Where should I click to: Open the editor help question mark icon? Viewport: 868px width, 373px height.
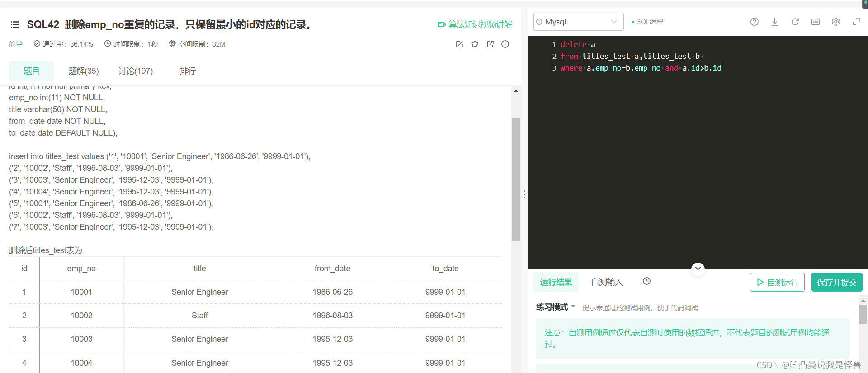click(x=754, y=22)
